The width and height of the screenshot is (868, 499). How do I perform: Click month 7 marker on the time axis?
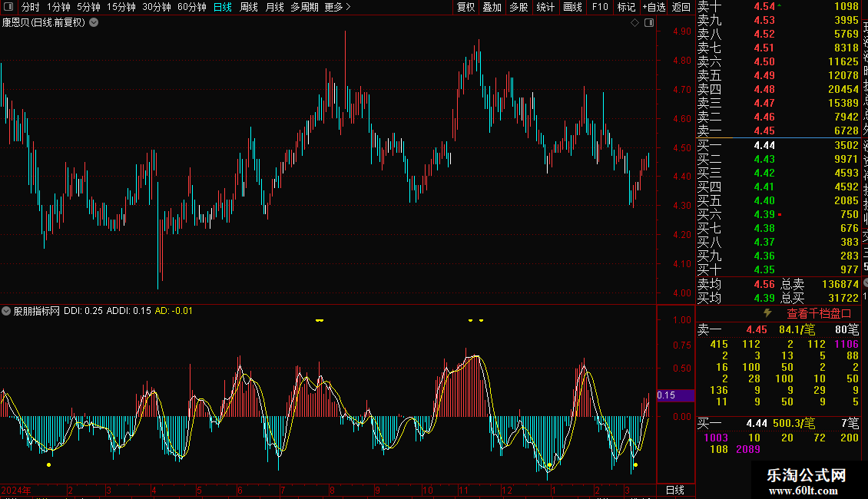click(x=283, y=491)
